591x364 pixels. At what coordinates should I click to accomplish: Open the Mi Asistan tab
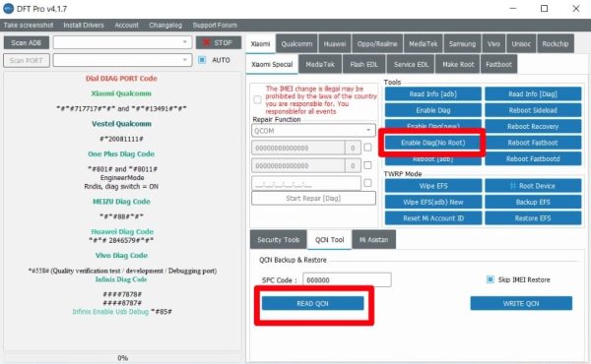(x=373, y=240)
